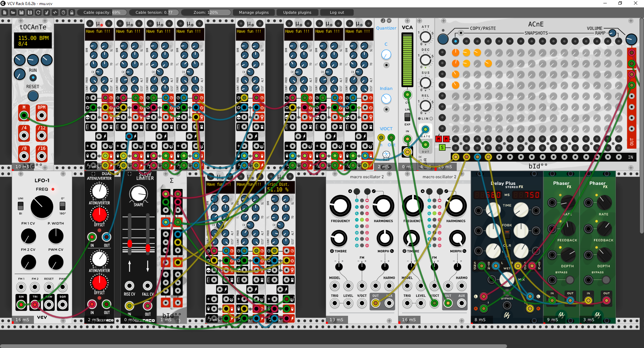Click the Zoom slider in toolbar

click(x=206, y=12)
